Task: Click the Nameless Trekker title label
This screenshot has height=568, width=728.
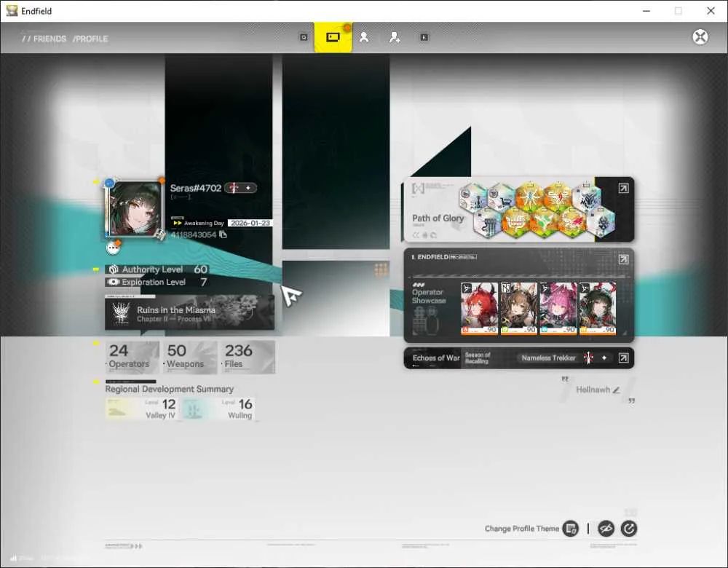Action: [x=548, y=358]
